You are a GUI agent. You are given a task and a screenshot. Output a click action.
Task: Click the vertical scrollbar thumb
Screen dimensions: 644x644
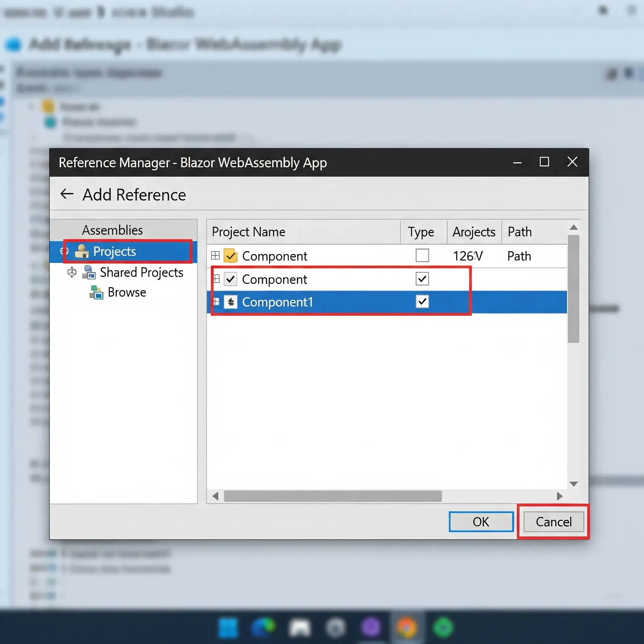[573, 289]
